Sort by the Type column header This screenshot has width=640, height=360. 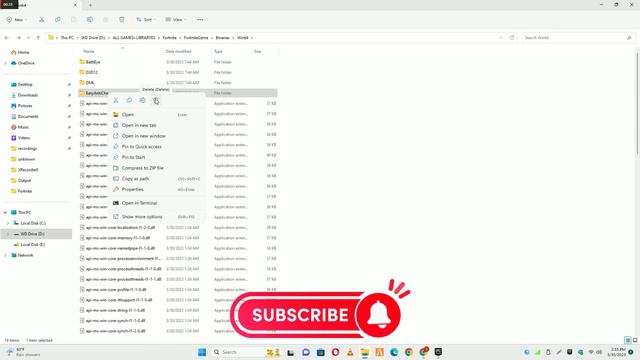pyautogui.click(x=218, y=51)
